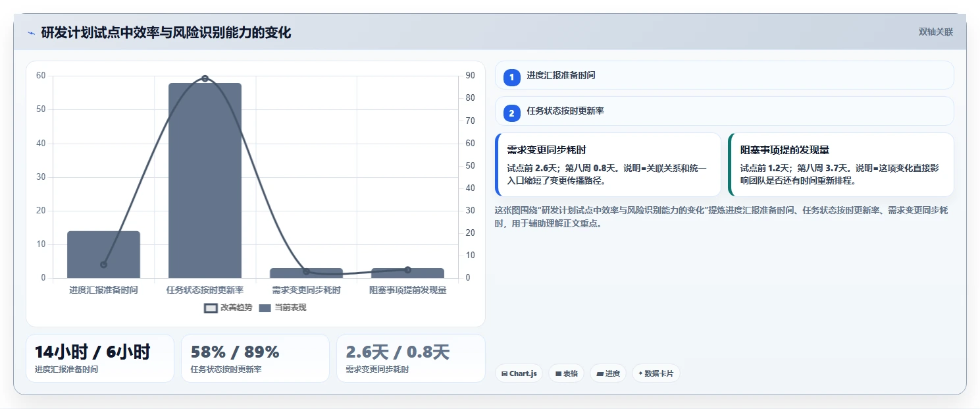Click the trend line point over 阻塞事项提前发现量
The width and height of the screenshot is (980, 409).
[x=407, y=269]
